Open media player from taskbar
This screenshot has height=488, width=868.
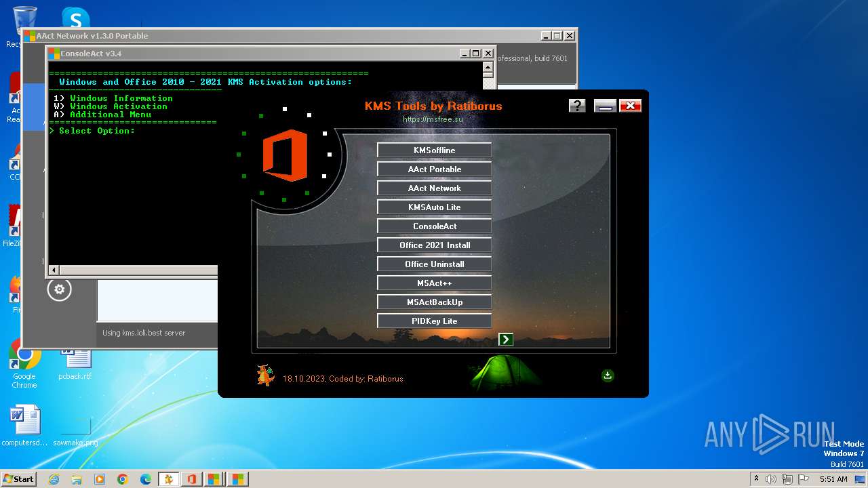tap(100, 479)
